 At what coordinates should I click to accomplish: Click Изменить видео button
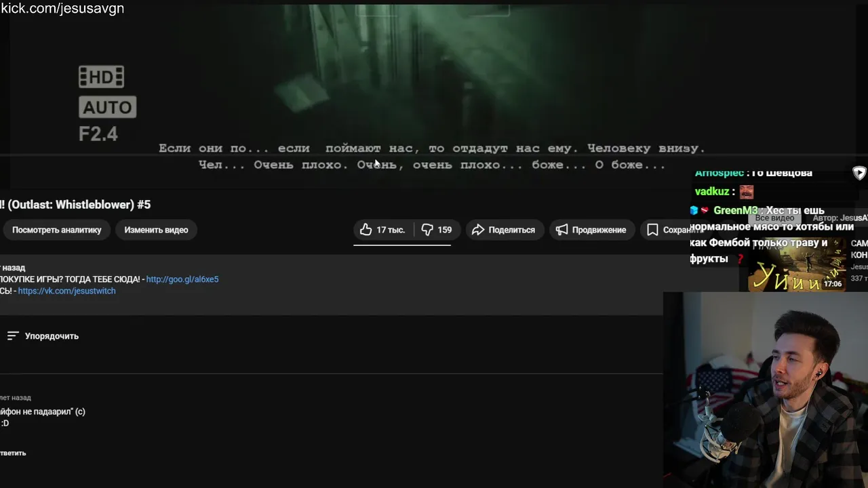156,230
